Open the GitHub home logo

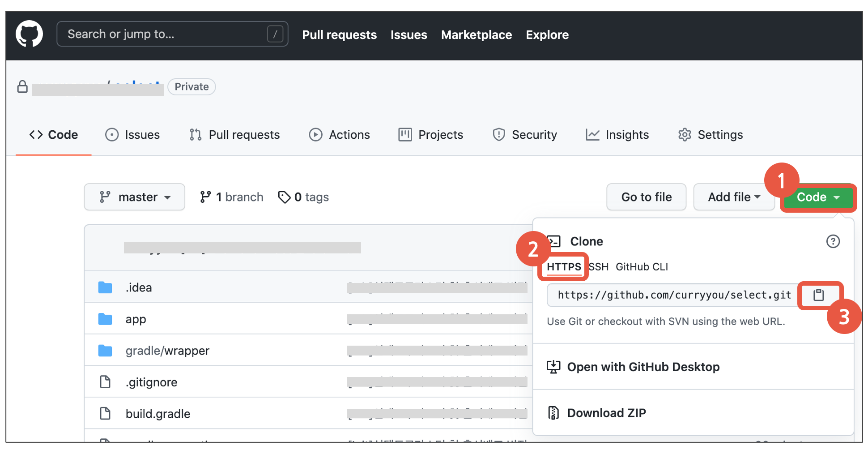pos(30,34)
